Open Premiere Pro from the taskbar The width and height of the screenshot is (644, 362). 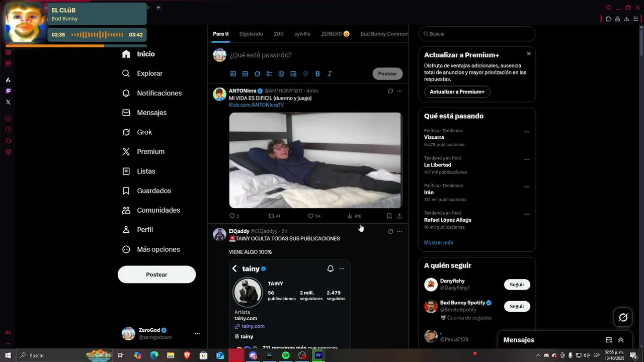pos(318,355)
